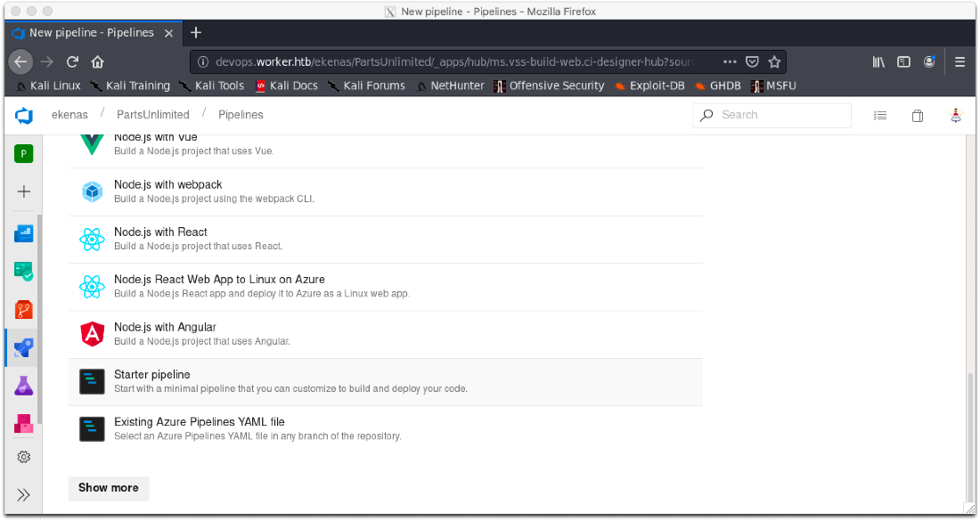Open page actions three-dots menu
The image size is (980, 521).
click(730, 61)
